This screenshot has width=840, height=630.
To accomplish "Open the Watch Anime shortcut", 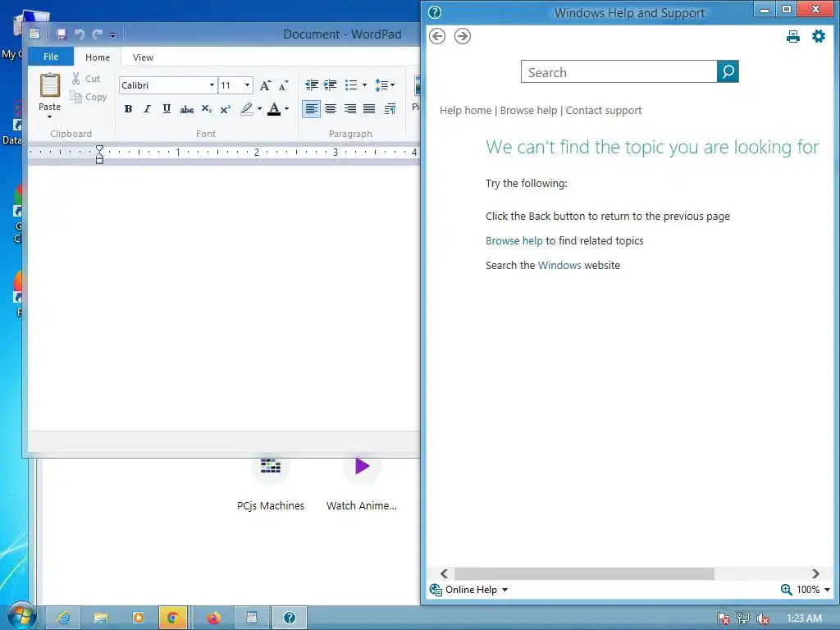I will (x=362, y=482).
